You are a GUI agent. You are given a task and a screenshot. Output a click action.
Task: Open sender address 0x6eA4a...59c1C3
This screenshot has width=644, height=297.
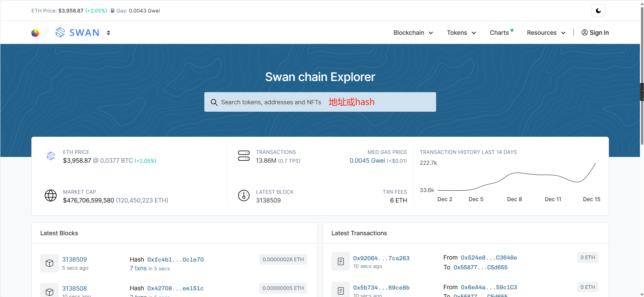(489, 287)
